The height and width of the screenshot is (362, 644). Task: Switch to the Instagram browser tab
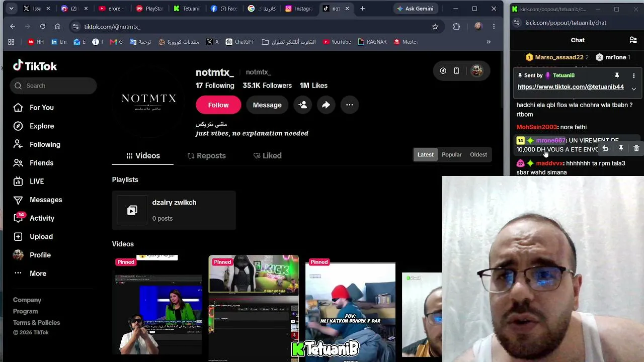tap(299, 9)
